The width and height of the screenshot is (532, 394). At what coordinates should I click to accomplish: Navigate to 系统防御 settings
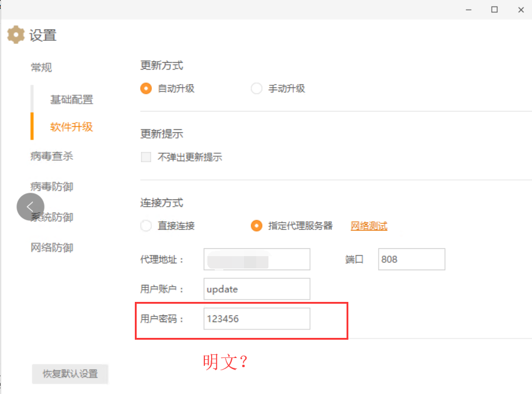(51, 217)
